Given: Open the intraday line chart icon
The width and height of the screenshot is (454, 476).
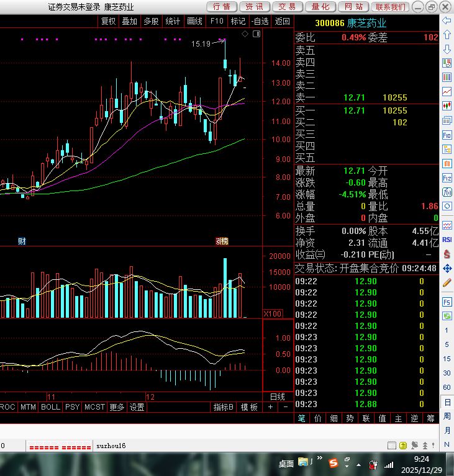Looking at the screenshot, I should point(447,92).
